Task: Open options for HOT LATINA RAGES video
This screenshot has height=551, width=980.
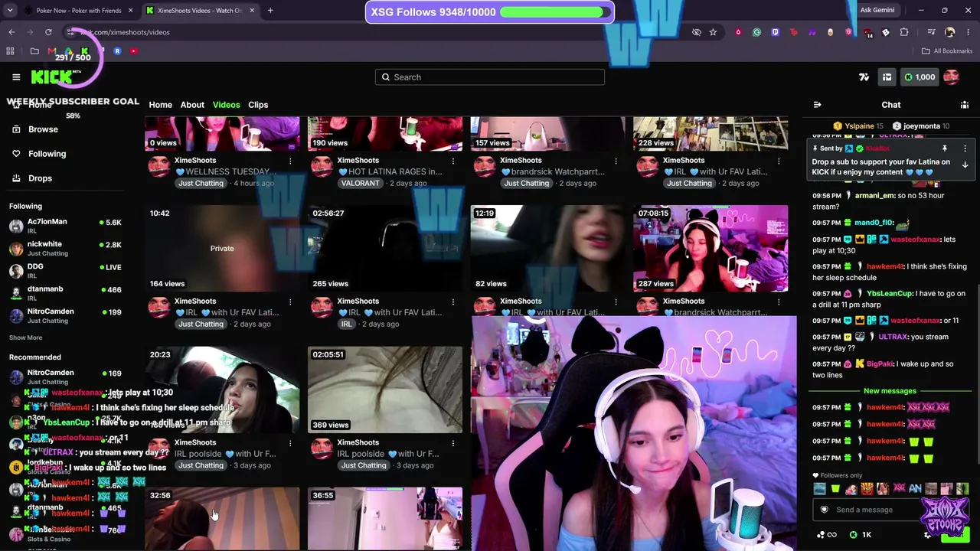Action: [453, 161]
